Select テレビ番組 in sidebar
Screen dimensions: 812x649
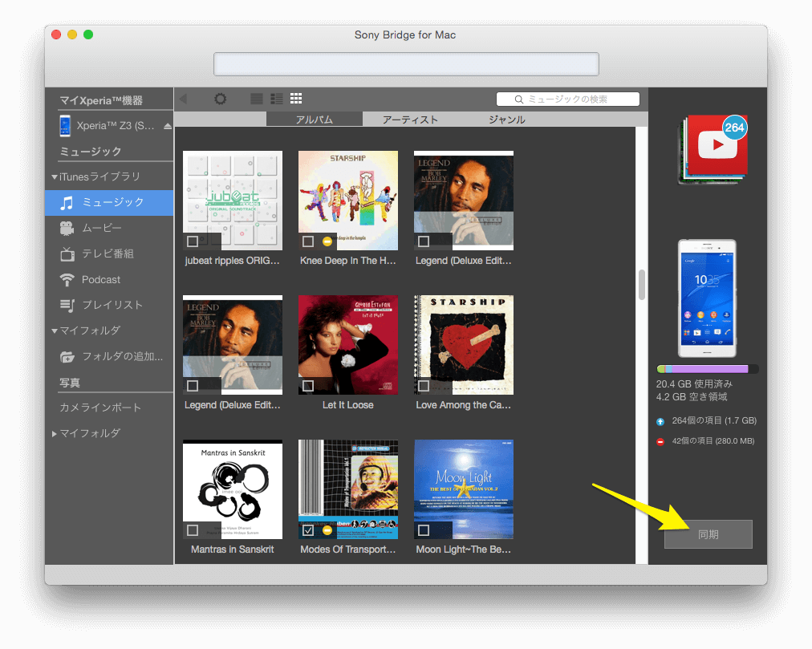point(109,254)
